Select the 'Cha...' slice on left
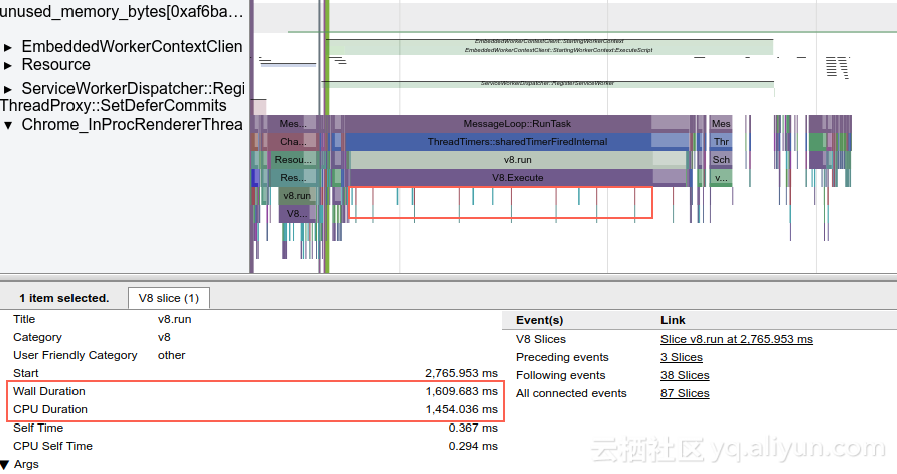897x474 pixels. [x=293, y=141]
